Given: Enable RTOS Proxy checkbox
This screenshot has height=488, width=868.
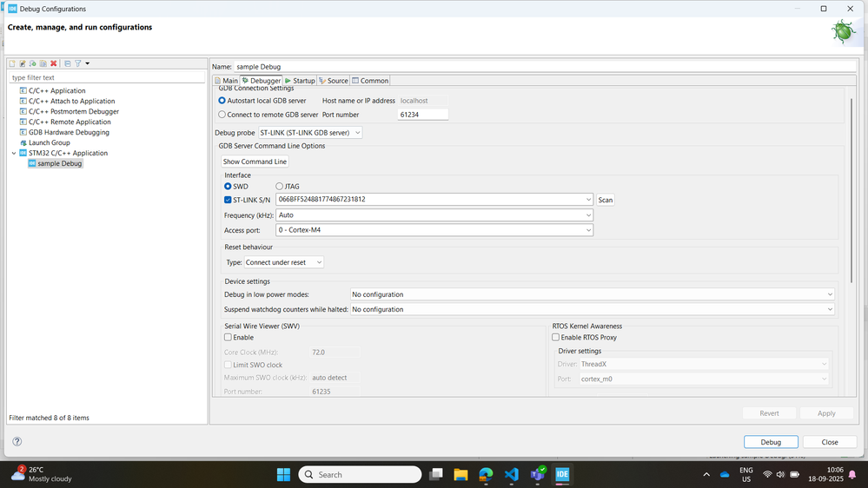Looking at the screenshot, I should [x=555, y=338].
